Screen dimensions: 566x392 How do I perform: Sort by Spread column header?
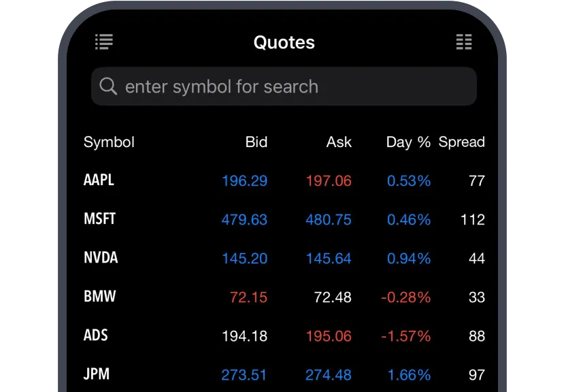pos(461,142)
